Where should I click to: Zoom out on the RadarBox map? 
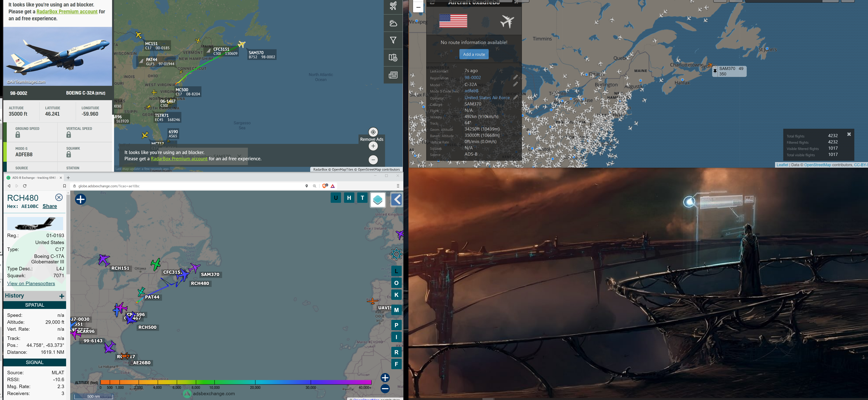click(373, 160)
